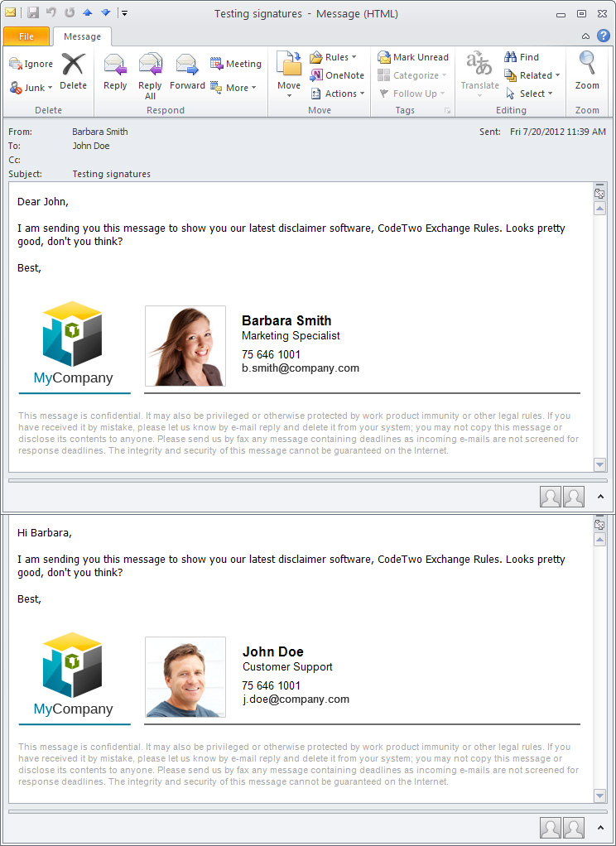The height and width of the screenshot is (846, 616).
Task: Delete the message with the X icon
Action: (74, 72)
